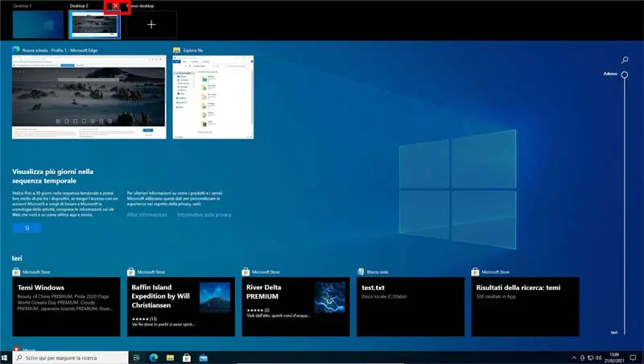Click Baffin Island mountain thumbnail image

215,297
